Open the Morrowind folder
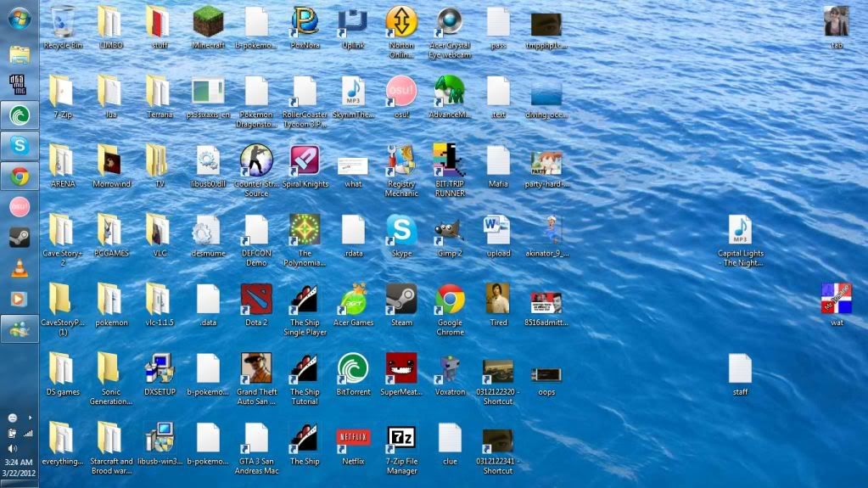868x488 pixels. coord(111,160)
